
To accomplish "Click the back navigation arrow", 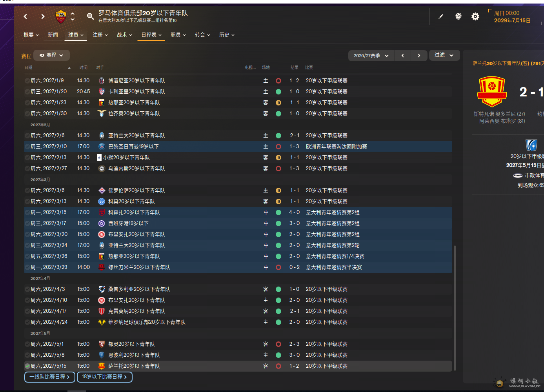I will pyautogui.click(x=25, y=16).
